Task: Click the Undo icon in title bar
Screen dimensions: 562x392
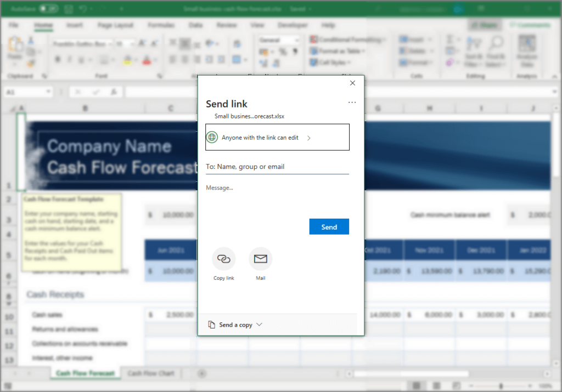Action: tap(83, 9)
